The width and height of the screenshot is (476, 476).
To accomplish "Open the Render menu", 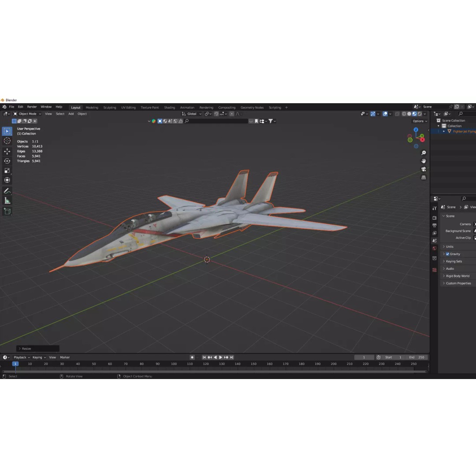I will coord(32,107).
